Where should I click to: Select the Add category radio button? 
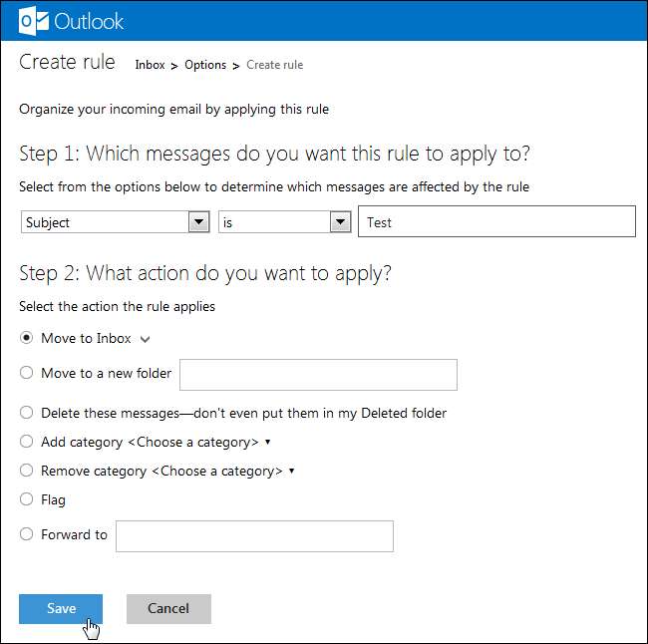[x=27, y=442]
